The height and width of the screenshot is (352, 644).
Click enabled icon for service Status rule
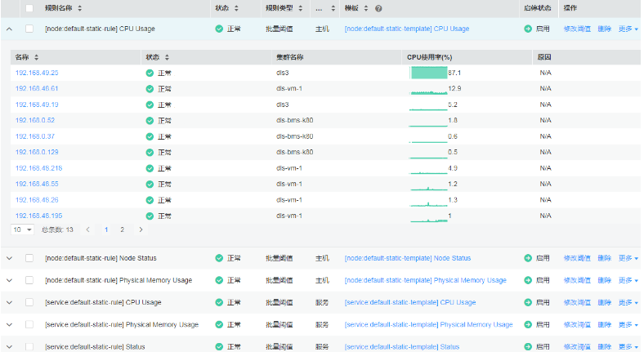pos(528,346)
